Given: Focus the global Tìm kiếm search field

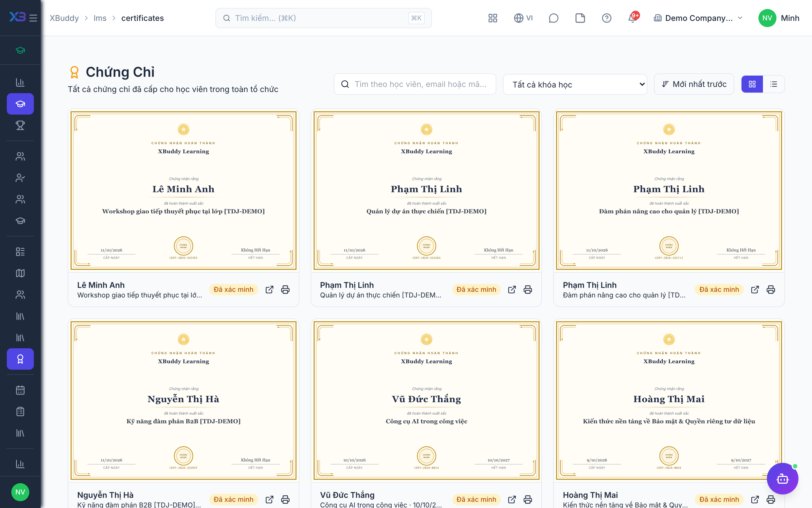Looking at the screenshot, I should coord(323,18).
